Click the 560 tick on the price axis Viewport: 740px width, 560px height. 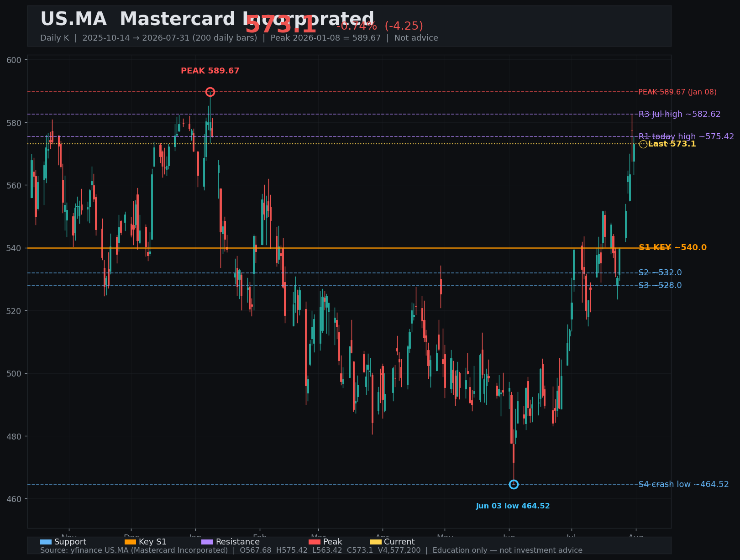[x=15, y=186]
